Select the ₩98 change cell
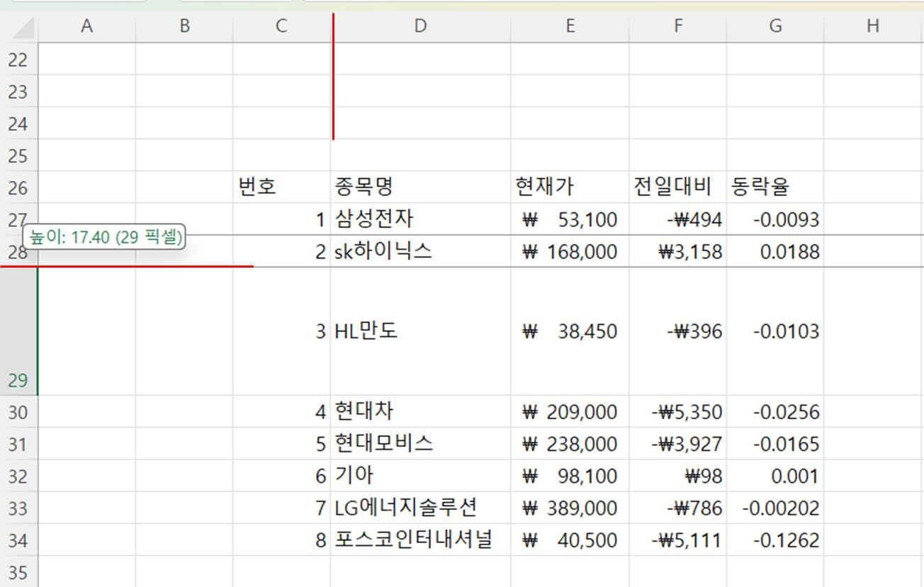This screenshot has width=924, height=587. pyautogui.click(x=677, y=475)
